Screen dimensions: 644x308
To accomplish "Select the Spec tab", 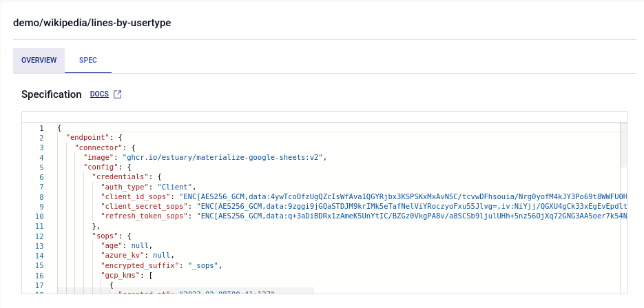I will coord(87,61).
